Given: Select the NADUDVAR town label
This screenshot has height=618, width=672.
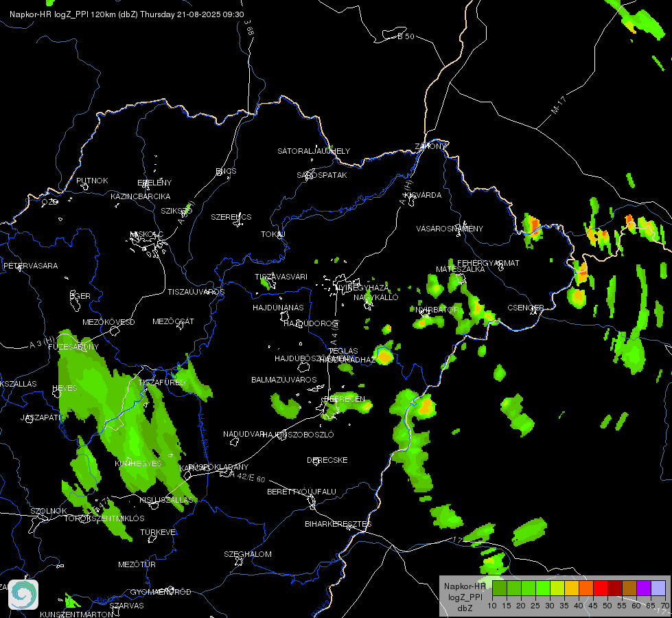Looking at the screenshot, I should click(x=243, y=434).
